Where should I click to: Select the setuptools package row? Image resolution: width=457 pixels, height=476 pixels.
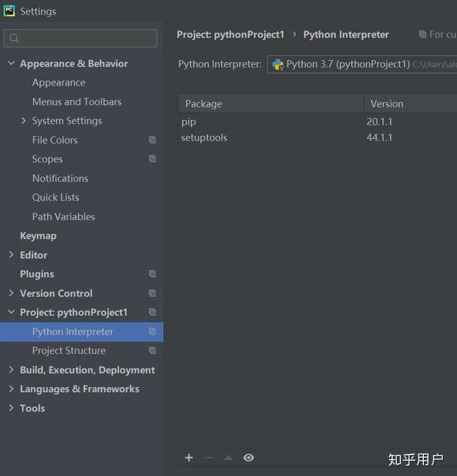tap(317, 138)
